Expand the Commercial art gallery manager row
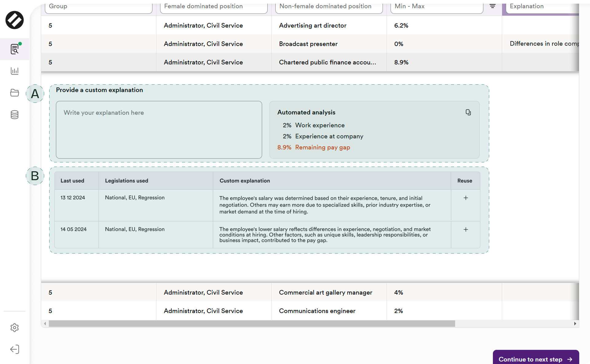Image resolution: width=590 pixels, height=364 pixels. 325,292
